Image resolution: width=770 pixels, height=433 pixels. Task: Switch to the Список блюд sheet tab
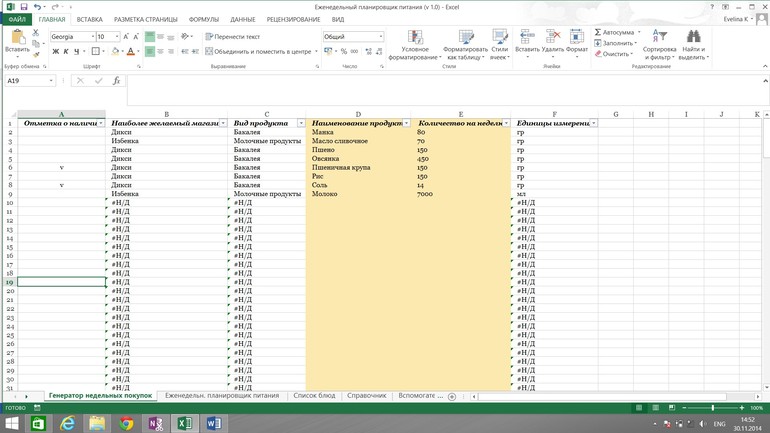314,396
